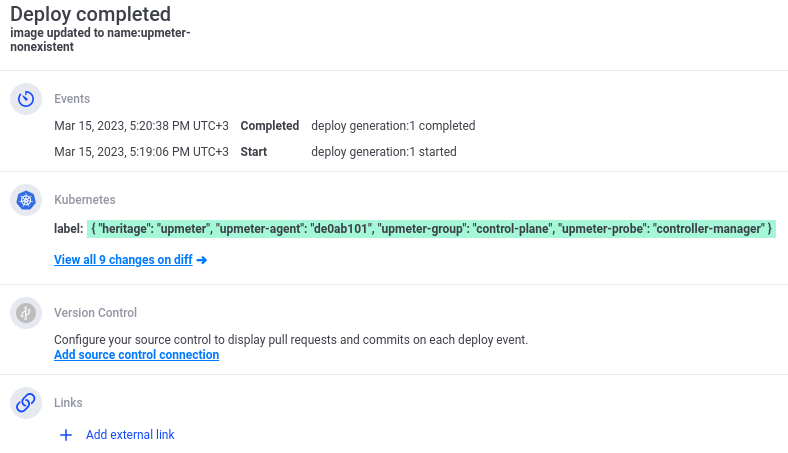Click the Completed event status
This screenshot has width=788, height=453.
(x=270, y=126)
